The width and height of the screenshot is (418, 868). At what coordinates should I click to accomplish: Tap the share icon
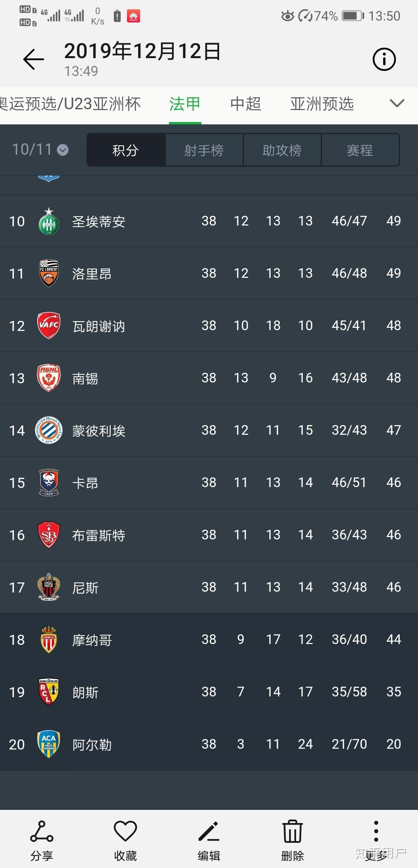click(42, 831)
